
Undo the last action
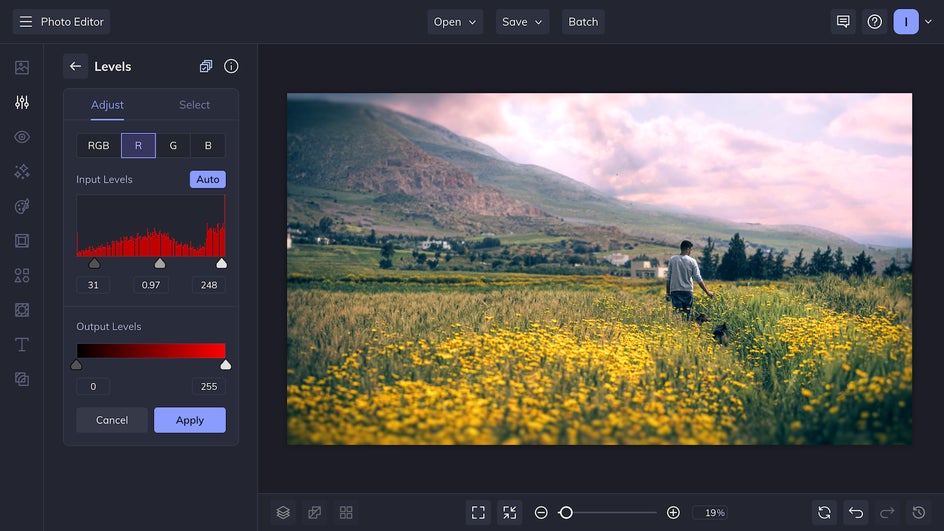[x=856, y=512]
